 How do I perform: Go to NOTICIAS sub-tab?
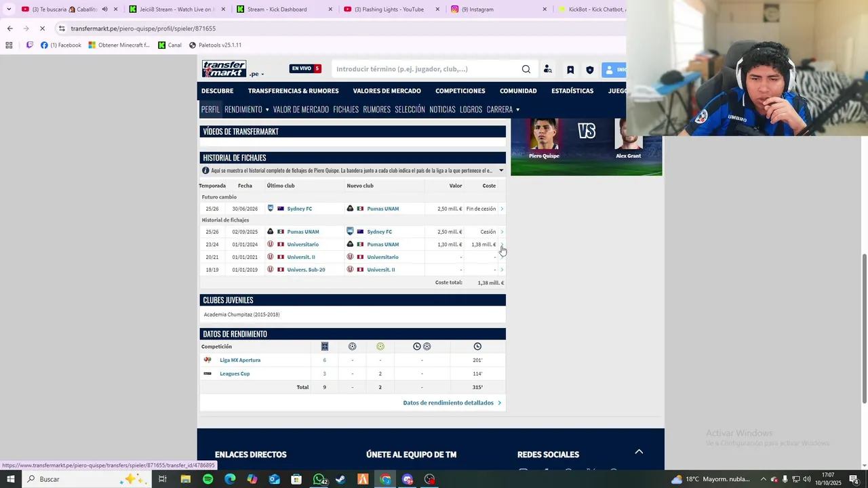(x=442, y=109)
